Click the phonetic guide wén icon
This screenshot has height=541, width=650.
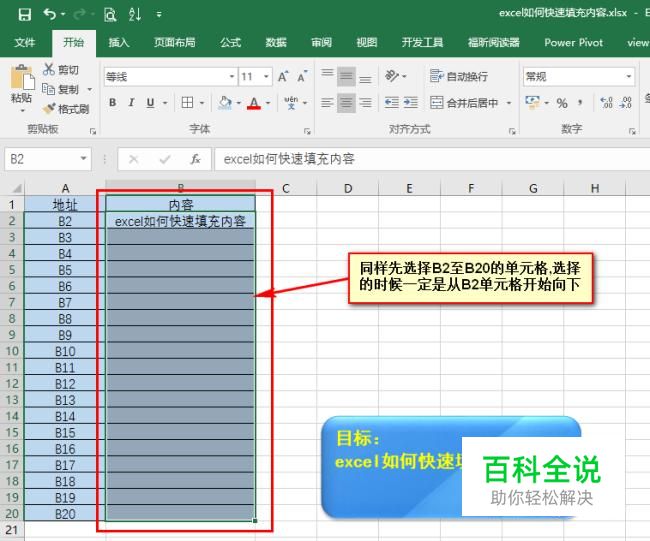pos(291,102)
